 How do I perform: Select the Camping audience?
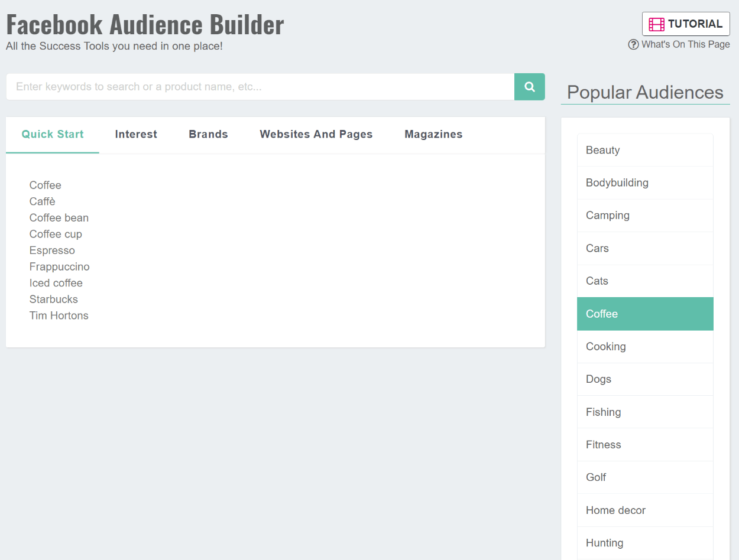pyautogui.click(x=645, y=216)
